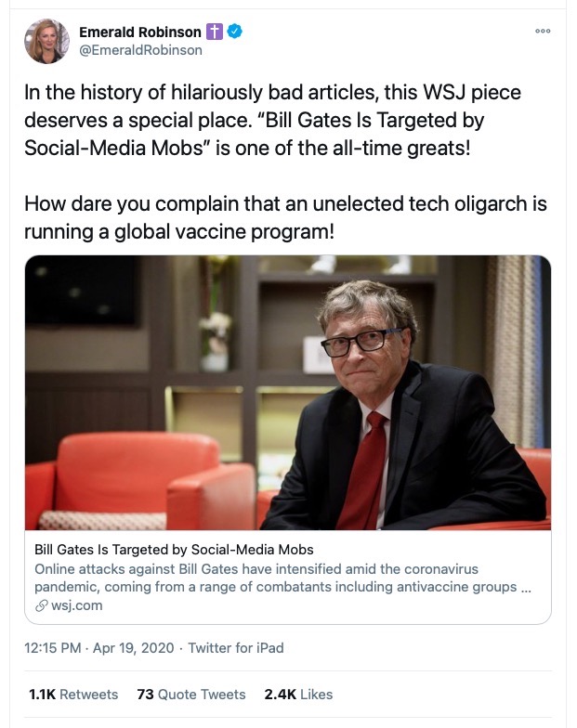Screen dimensions: 577x728
Task: View the 1.1K Retweets list
Action: [73, 694]
